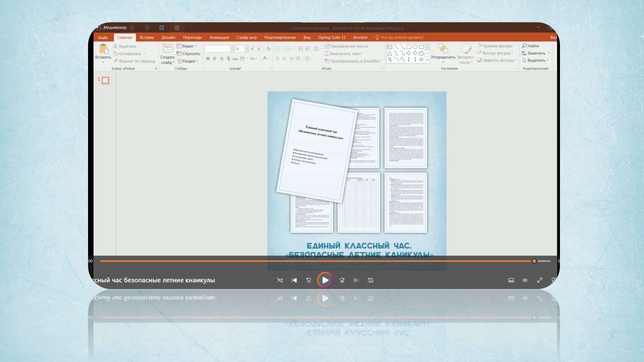This screenshot has height=362, width=644.
Task: Open Заливка фигуры fill options
Action: pyautogui.click(x=496, y=46)
